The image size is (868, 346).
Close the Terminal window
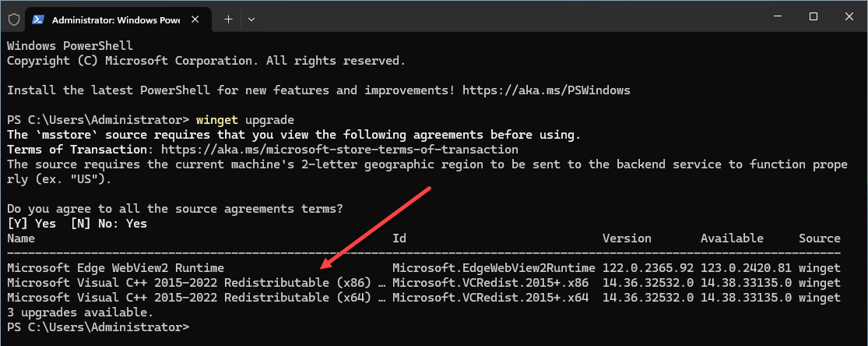click(849, 16)
